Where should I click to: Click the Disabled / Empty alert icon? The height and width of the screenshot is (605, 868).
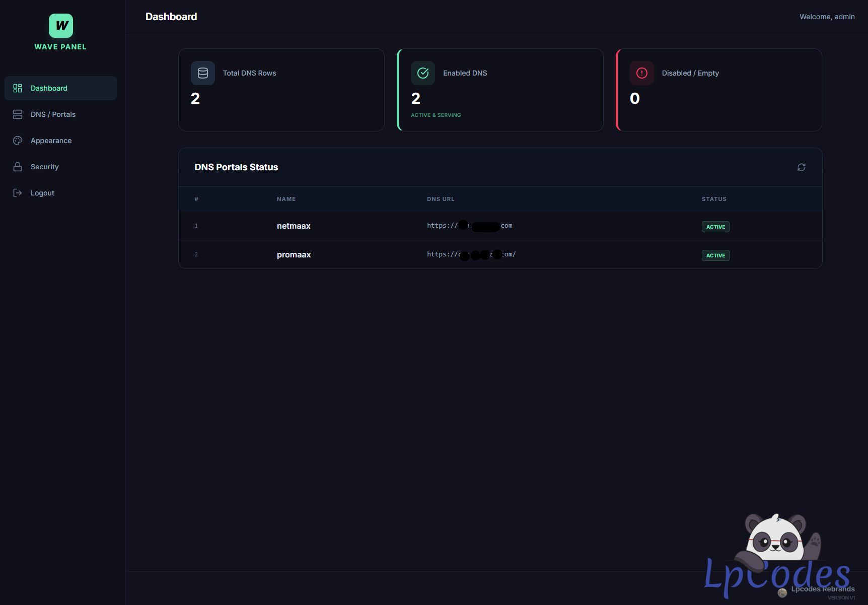(x=642, y=73)
